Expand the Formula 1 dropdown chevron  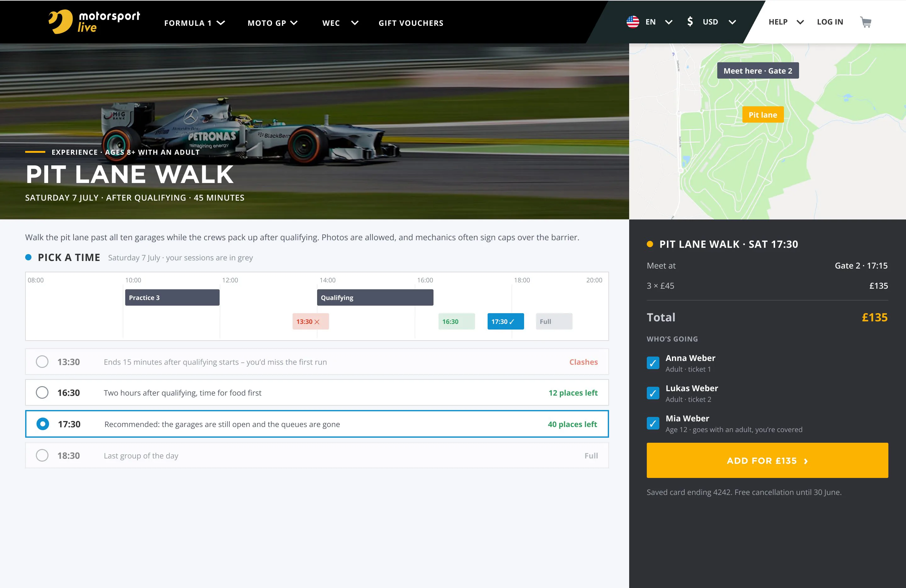click(x=221, y=23)
